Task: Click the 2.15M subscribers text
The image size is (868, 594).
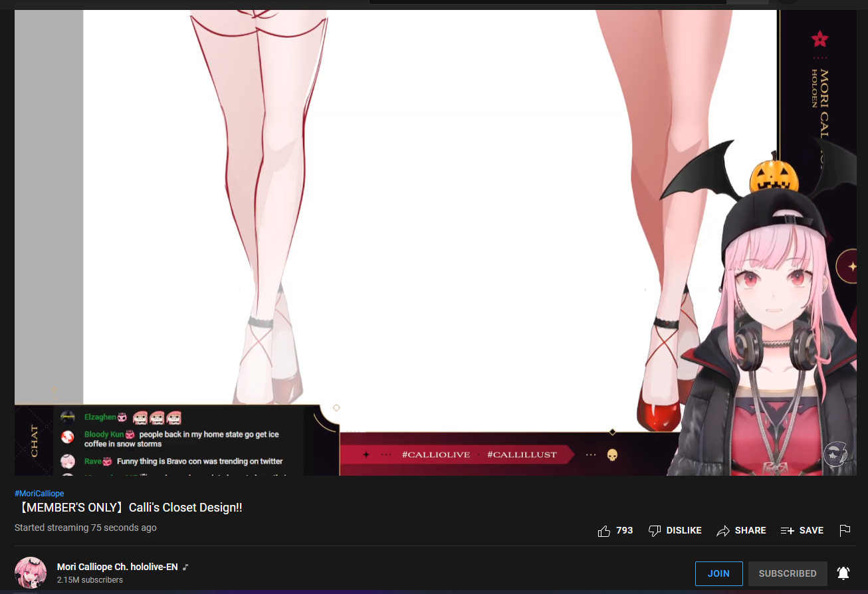Action: pos(90,580)
